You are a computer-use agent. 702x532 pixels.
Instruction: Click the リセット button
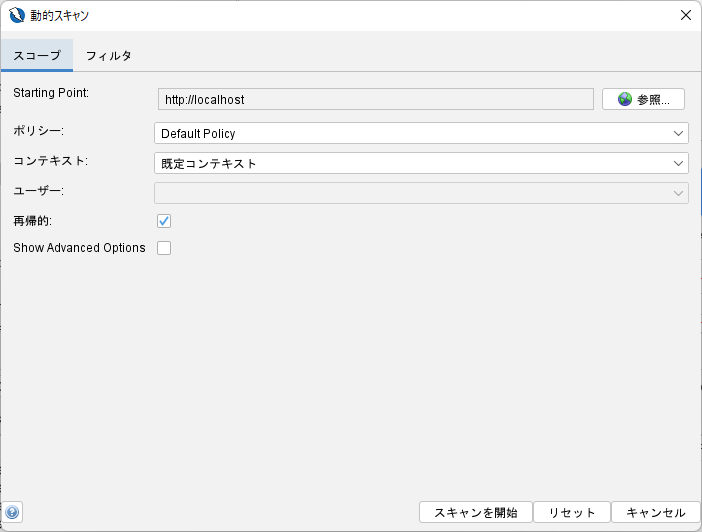[x=572, y=512]
